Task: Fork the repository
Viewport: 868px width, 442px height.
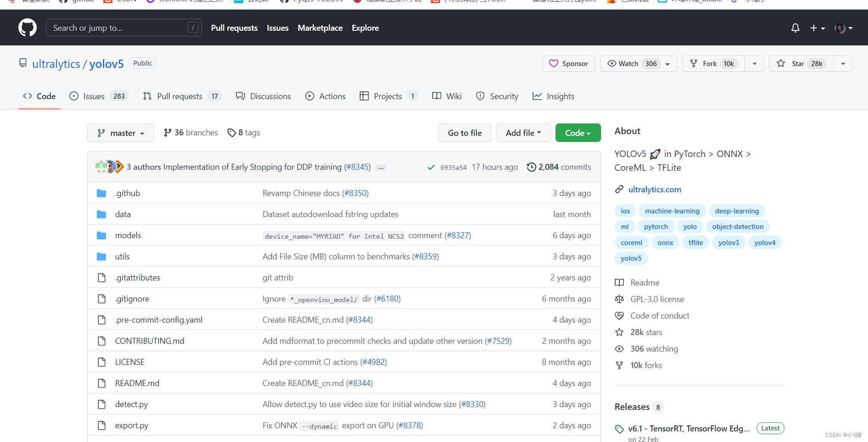Action: pyautogui.click(x=713, y=63)
